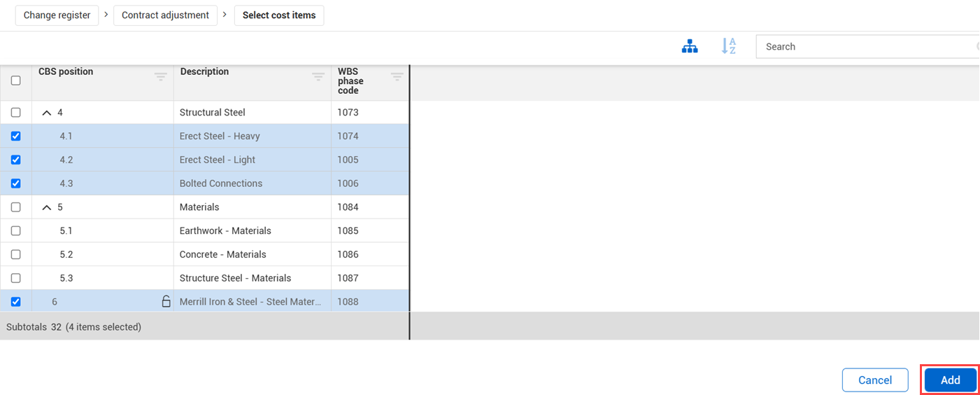Click the hierarchy tree view icon
Screen dimensions: 980x395
pyautogui.click(x=690, y=47)
